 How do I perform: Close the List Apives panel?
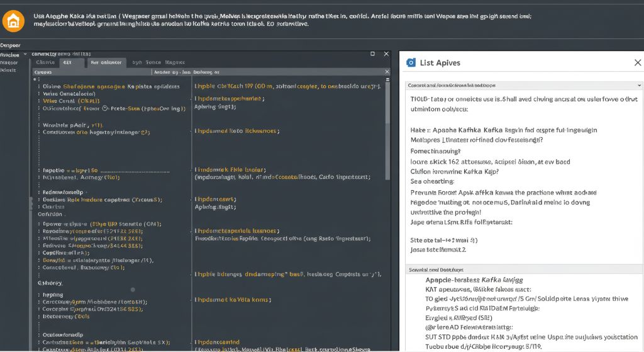tap(637, 62)
